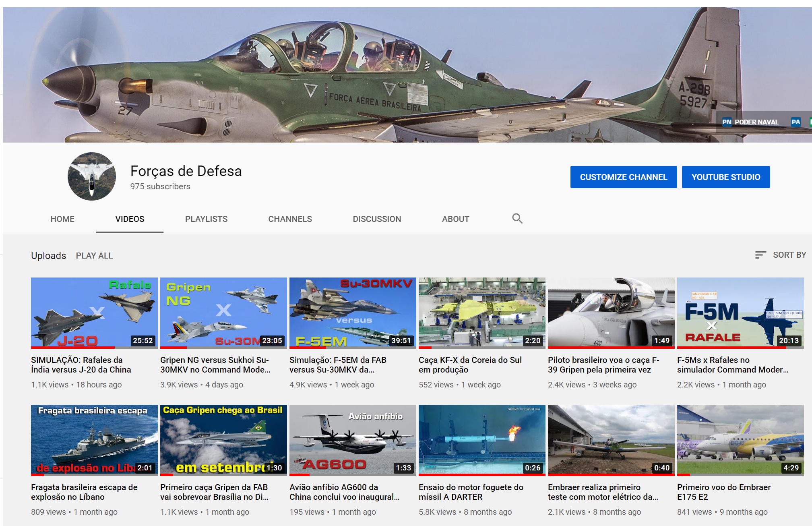
Task: Click title 'F-5Ms x Rafales no simulador'
Action: click(x=733, y=365)
